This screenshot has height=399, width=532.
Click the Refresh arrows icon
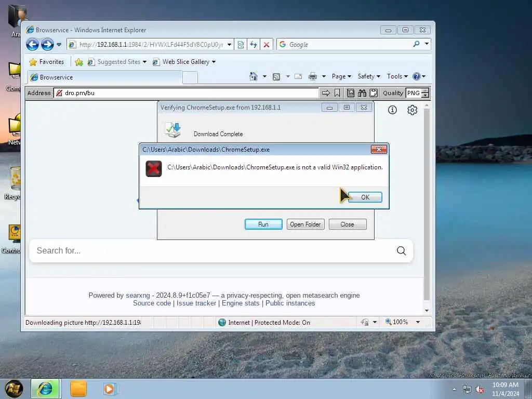point(254,45)
